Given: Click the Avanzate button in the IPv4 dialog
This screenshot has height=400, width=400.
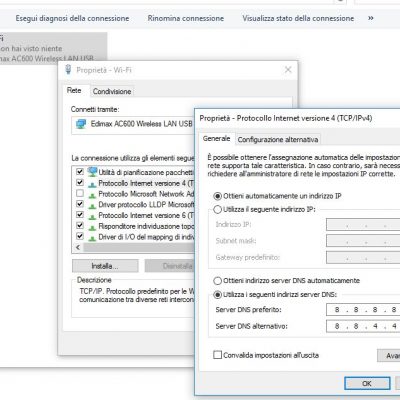Looking at the screenshot, I should tap(389, 355).
